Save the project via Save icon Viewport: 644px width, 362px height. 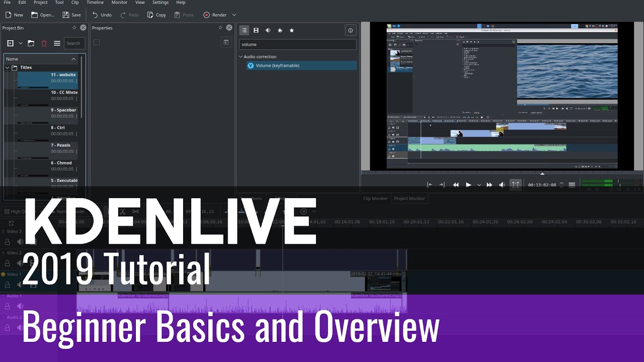coord(71,15)
